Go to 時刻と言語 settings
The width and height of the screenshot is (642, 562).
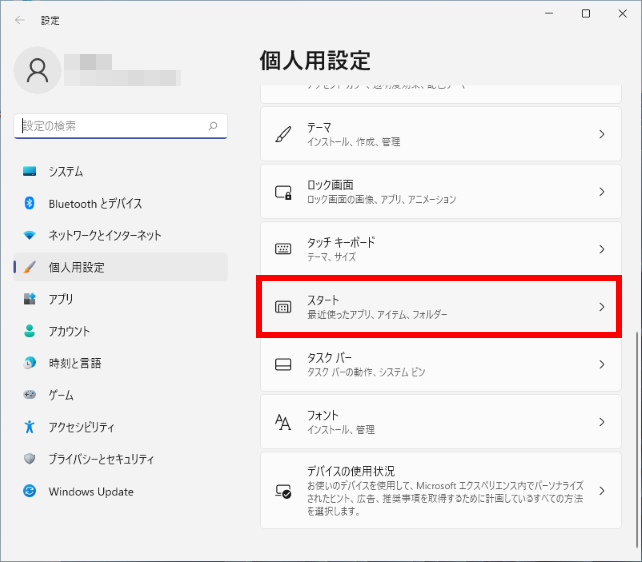click(121, 363)
